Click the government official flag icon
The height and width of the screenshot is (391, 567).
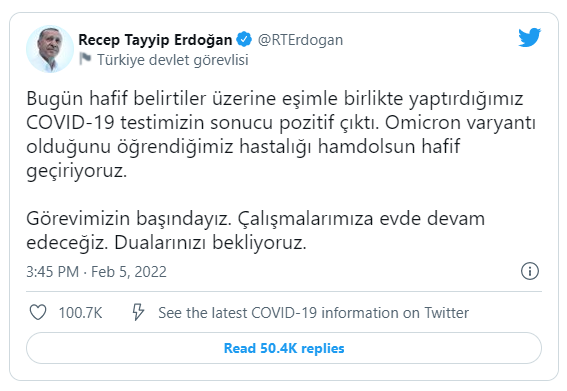(85, 59)
